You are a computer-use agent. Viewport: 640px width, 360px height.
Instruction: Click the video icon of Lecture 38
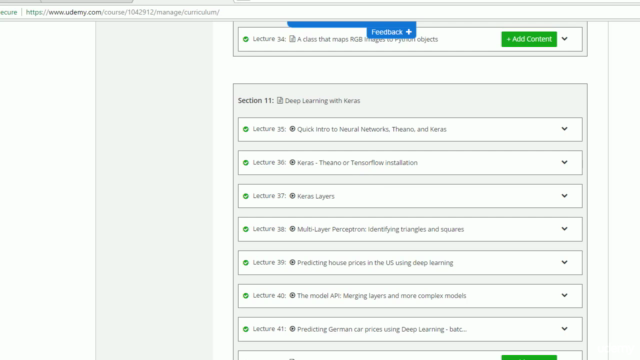(292, 229)
